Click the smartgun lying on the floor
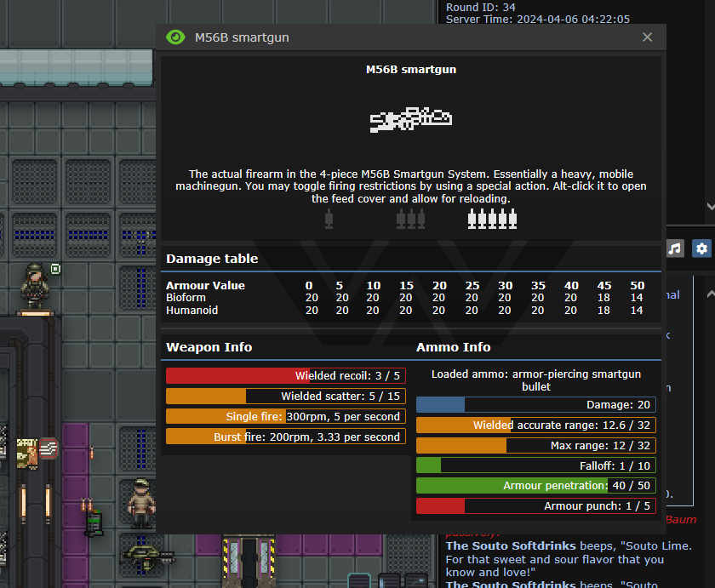Image resolution: width=715 pixels, height=588 pixels. tap(147, 555)
